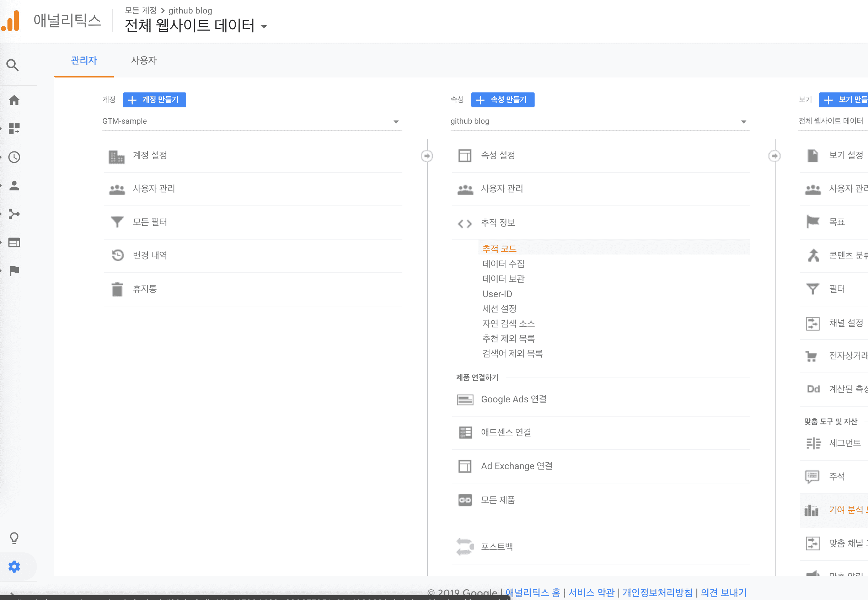The image size is (868, 600).
Task: Select 데이터 수집 under tracking info
Action: 503,264
